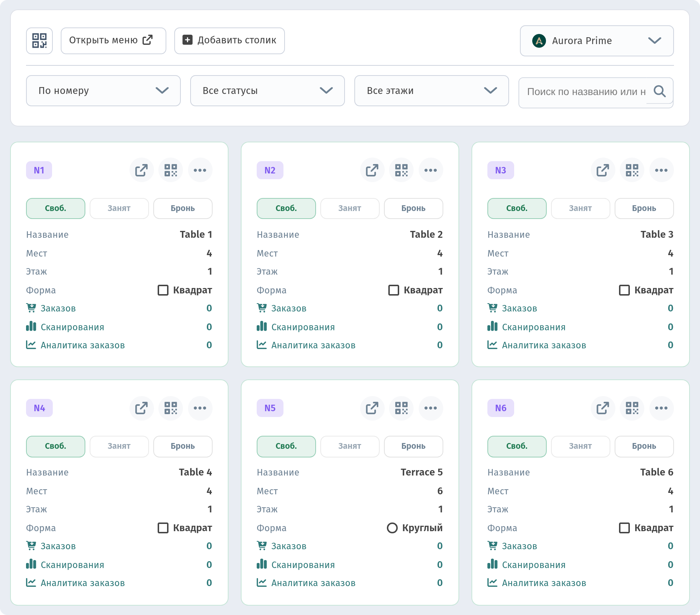Open more options menu for table N2

431,170
